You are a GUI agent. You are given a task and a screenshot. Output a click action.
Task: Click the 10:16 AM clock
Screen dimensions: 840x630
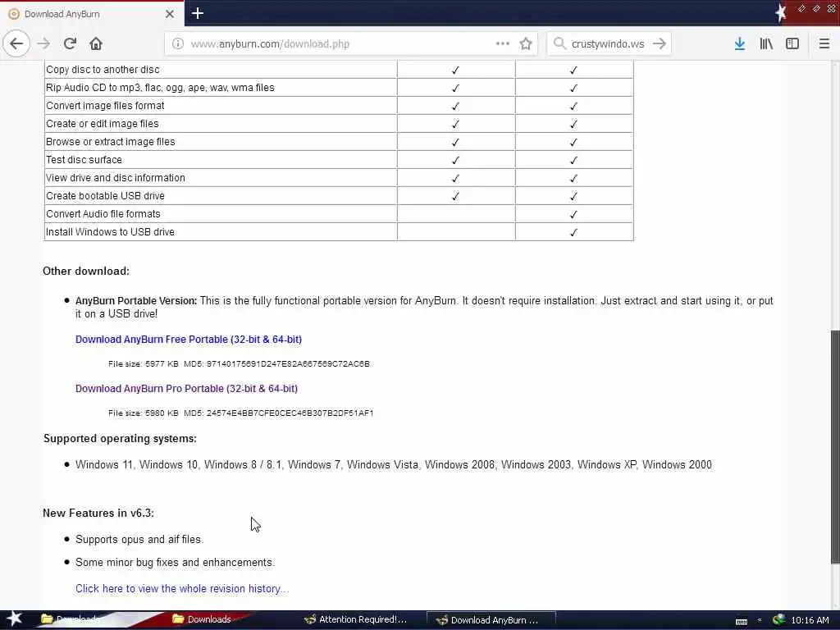point(810,620)
